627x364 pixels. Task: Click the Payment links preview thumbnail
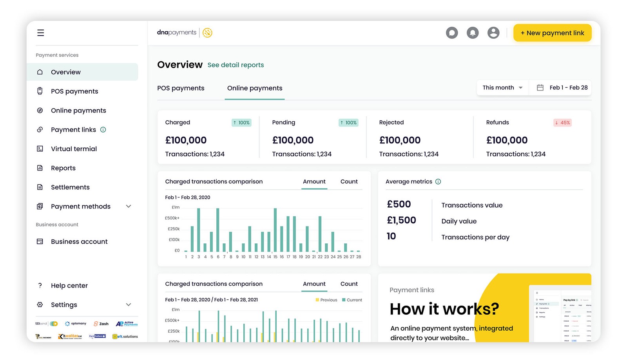560,314
